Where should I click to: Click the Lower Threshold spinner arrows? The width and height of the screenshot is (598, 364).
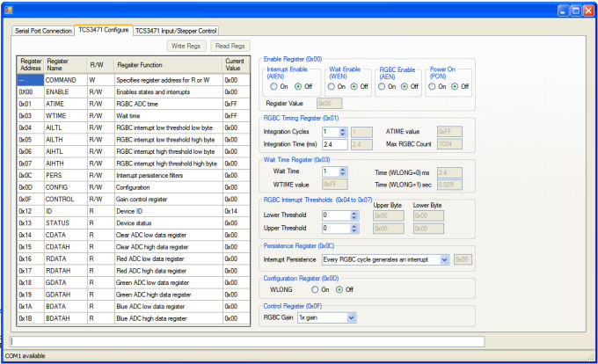click(354, 215)
